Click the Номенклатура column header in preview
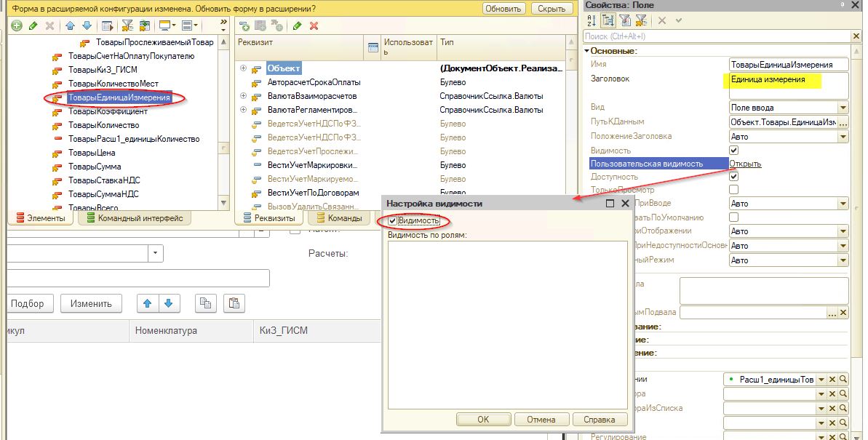The height and width of the screenshot is (440, 868). (191, 331)
